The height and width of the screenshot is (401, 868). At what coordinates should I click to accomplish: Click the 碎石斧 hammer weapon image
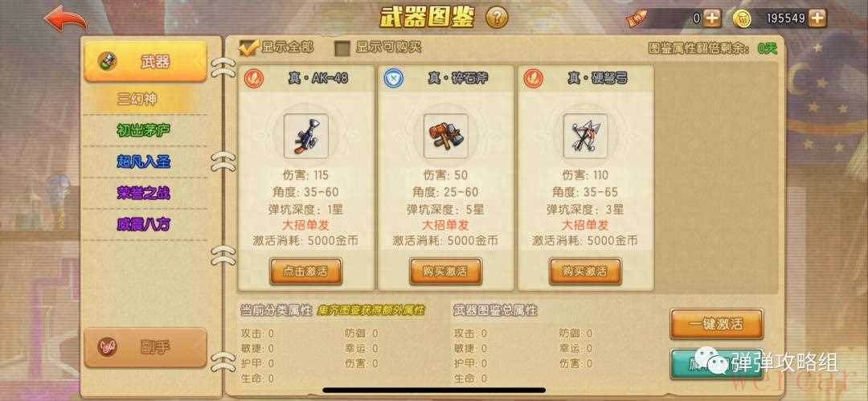445,136
